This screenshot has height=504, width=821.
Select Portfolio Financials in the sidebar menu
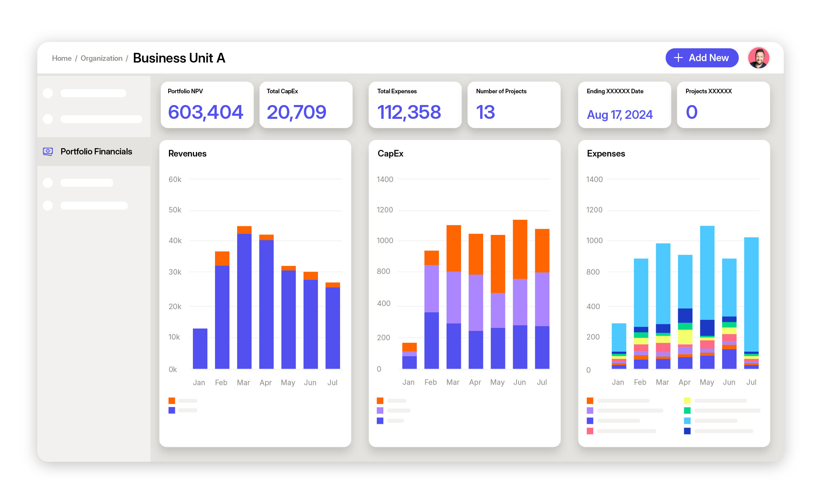point(96,151)
